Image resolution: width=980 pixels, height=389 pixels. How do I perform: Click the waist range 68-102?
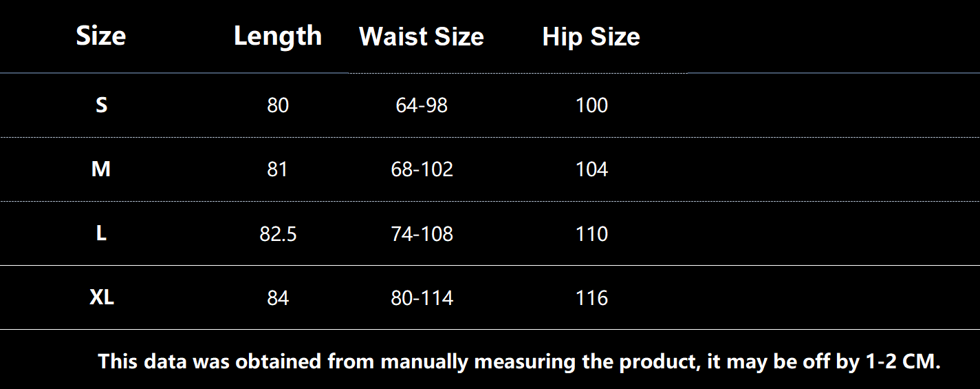[422, 169]
